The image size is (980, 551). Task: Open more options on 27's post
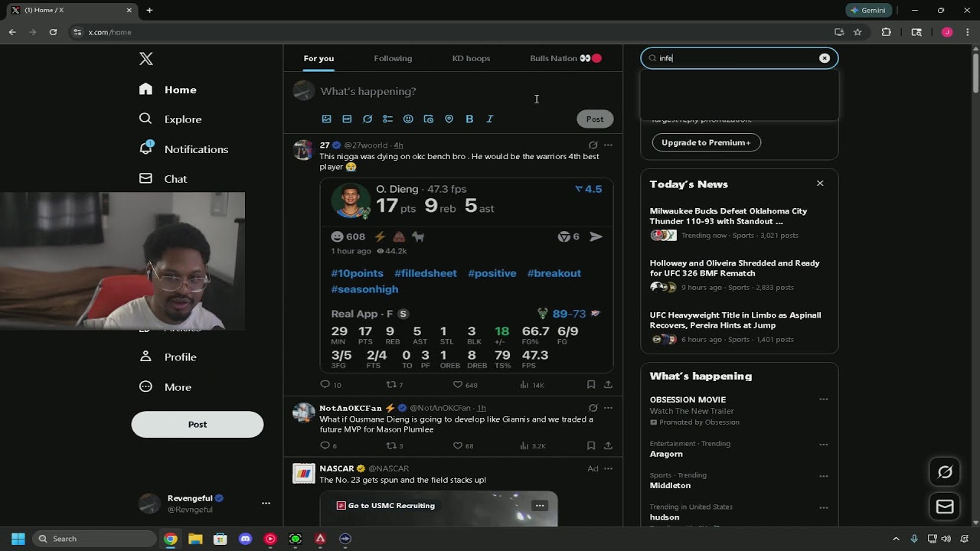[608, 145]
